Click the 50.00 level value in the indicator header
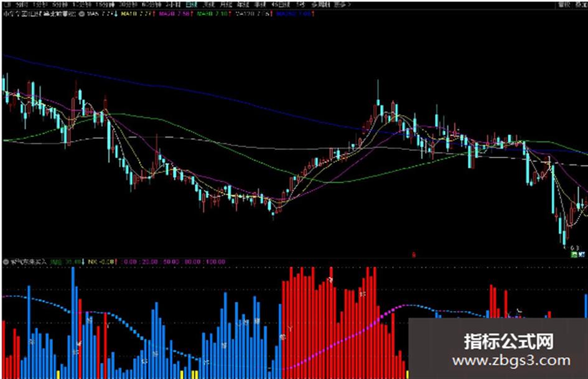Viewport: 588px width, 379px height. (x=170, y=261)
